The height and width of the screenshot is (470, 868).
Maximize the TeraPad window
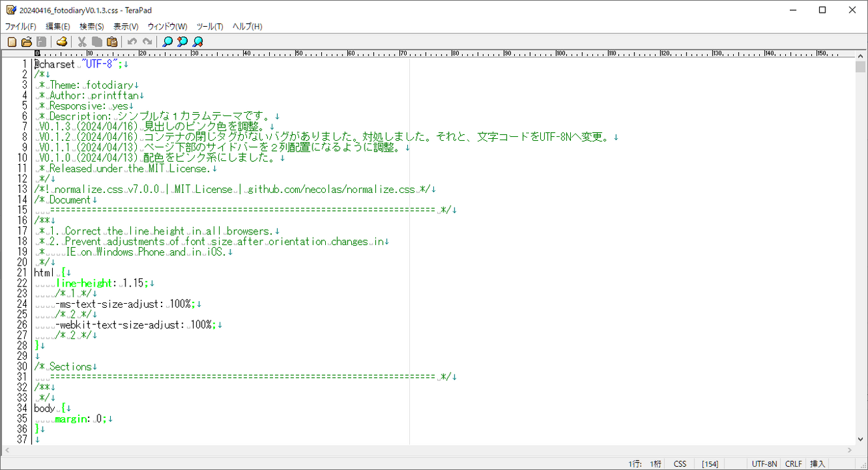pyautogui.click(x=823, y=10)
